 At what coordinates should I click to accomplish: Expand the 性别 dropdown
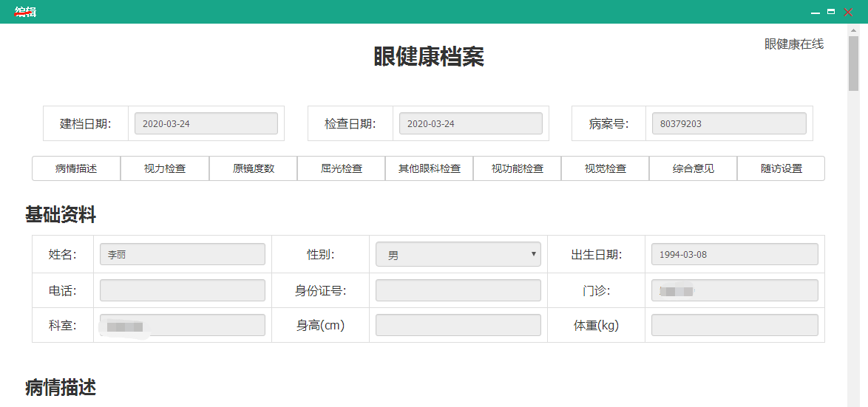(x=458, y=254)
